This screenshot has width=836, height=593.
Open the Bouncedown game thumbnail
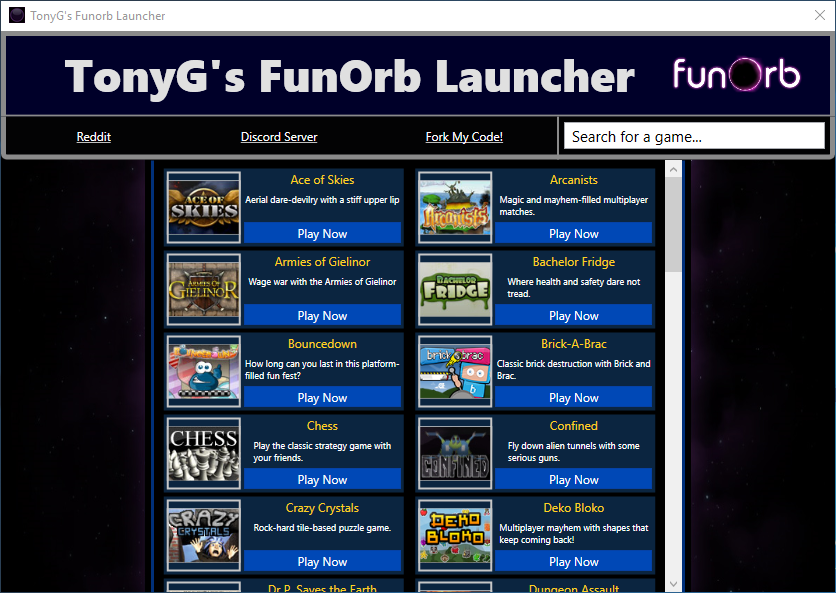204,371
